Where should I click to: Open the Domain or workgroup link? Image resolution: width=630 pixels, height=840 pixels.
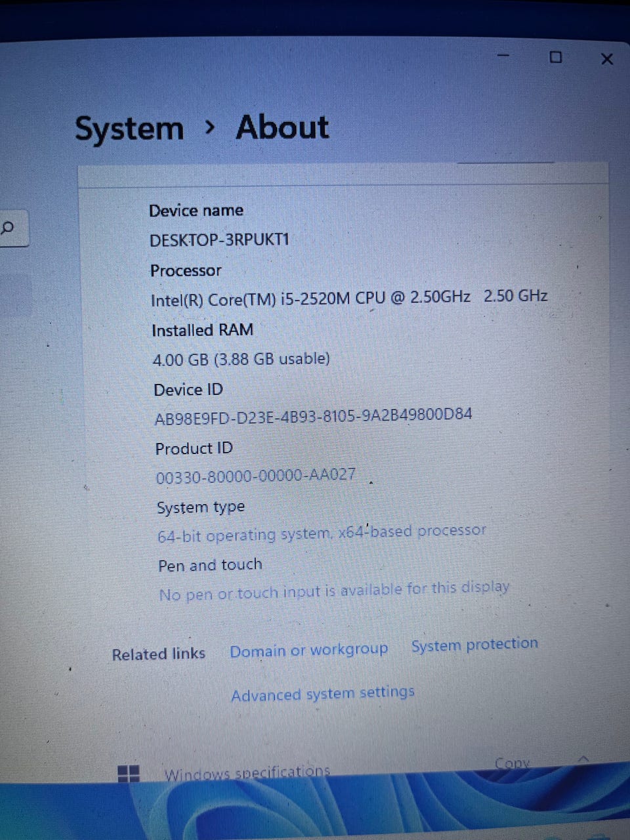pos(308,650)
